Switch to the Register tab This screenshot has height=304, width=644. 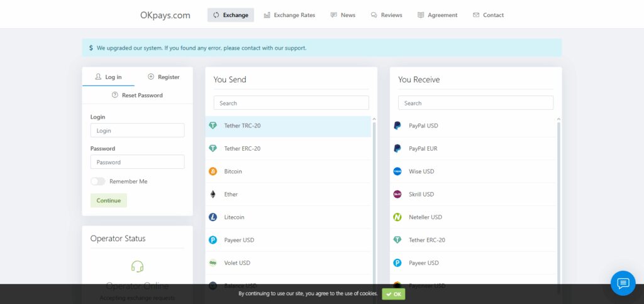pyautogui.click(x=164, y=77)
